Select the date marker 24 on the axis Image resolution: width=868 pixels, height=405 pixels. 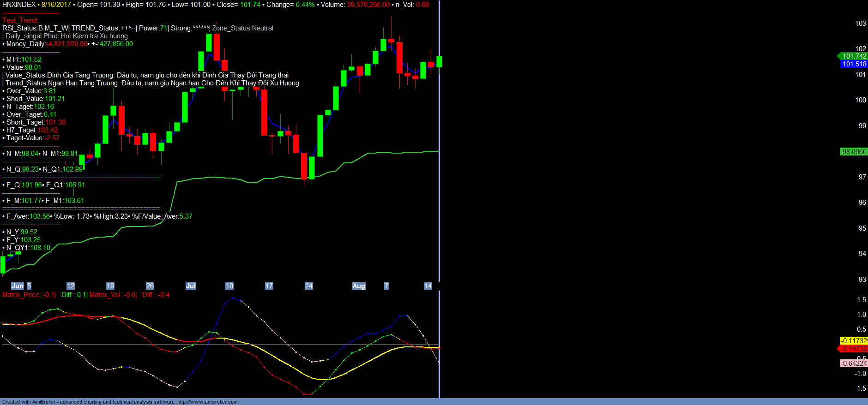(x=309, y=286)
